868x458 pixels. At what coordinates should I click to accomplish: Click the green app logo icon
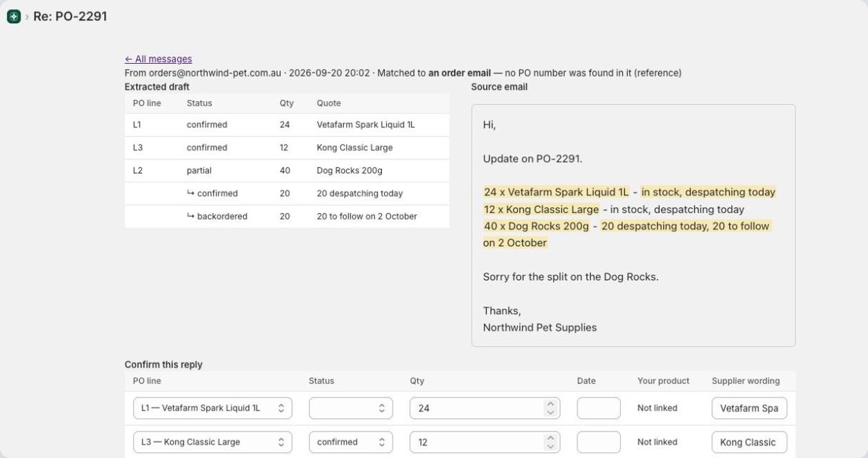[x=14, y=16]
